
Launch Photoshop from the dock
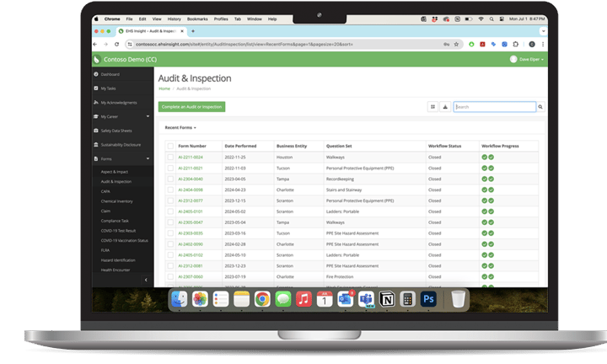coord(428,299)
